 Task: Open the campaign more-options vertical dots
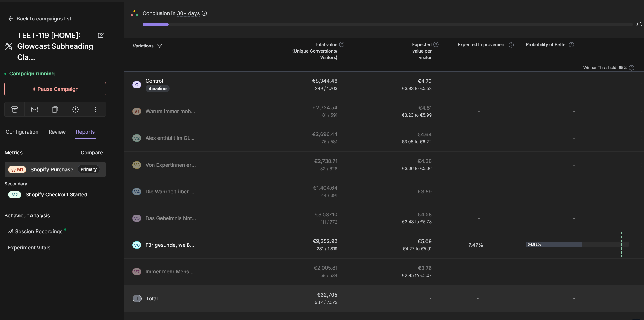[x=96, y=109]
